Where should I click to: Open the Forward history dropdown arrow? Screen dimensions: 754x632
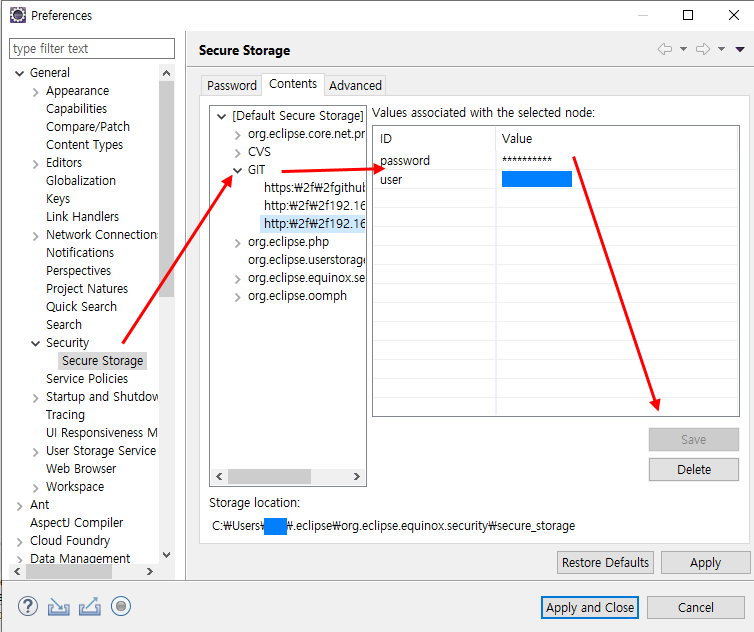(721, 49)
